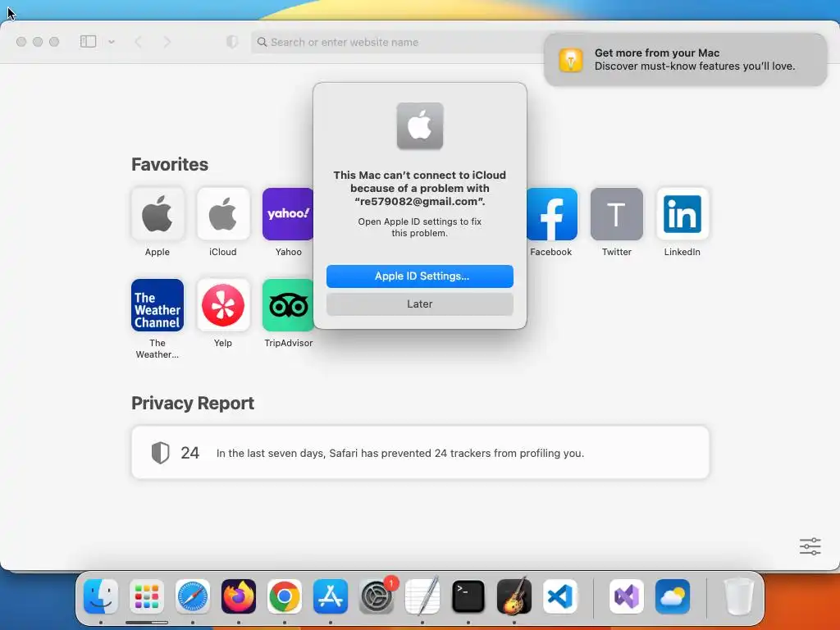This screenshot has height=630, width=840.
Task: Open Privacy Report tracker summary
Action: [x=421, y=453]
